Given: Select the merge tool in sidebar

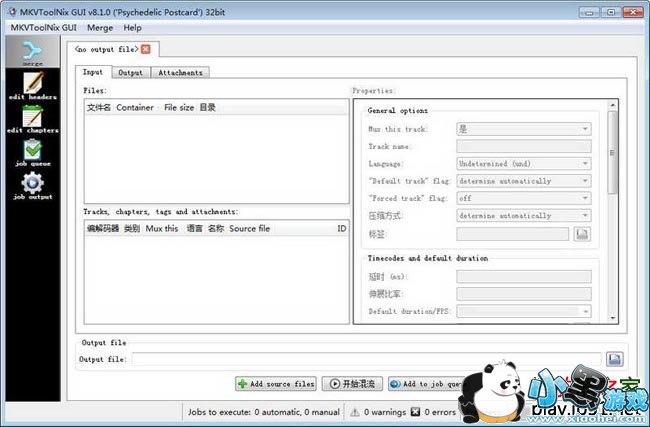Looking at the screenshot, I should click(33, 52).
